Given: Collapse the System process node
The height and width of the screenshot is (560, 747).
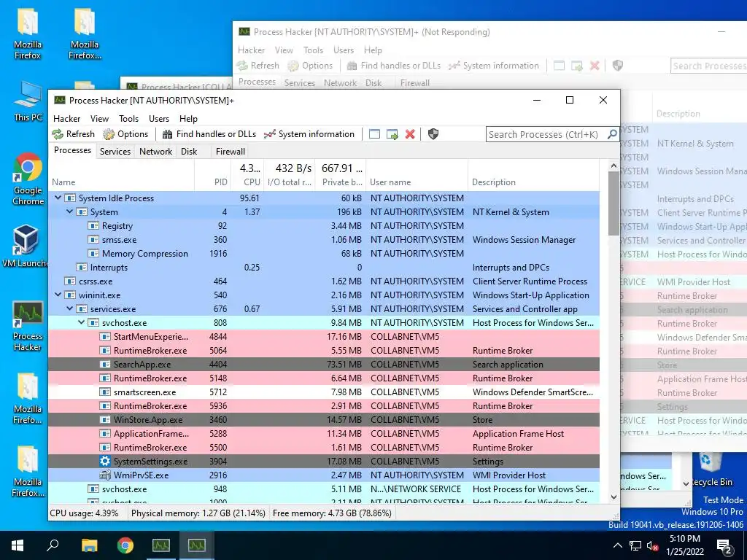Looking at the screenshot, I should pos(69,211).
